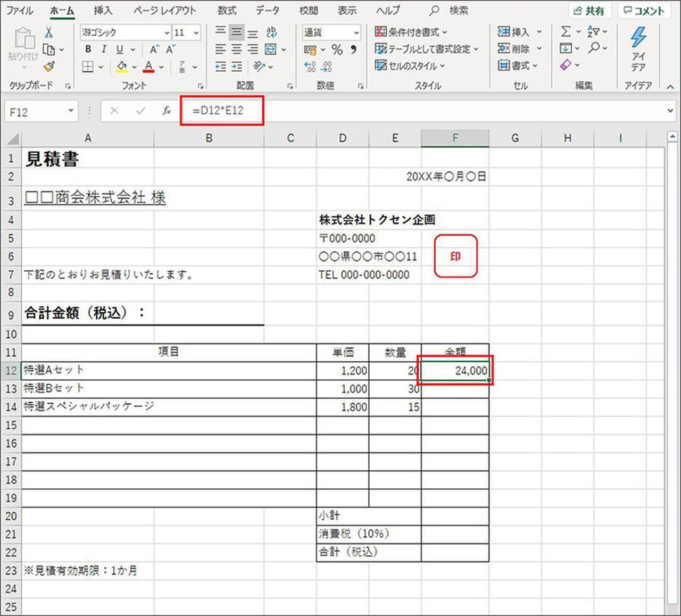
Task: Click the Sort and Filter icon
Action: pyautogui.click(x=594, y=32)
